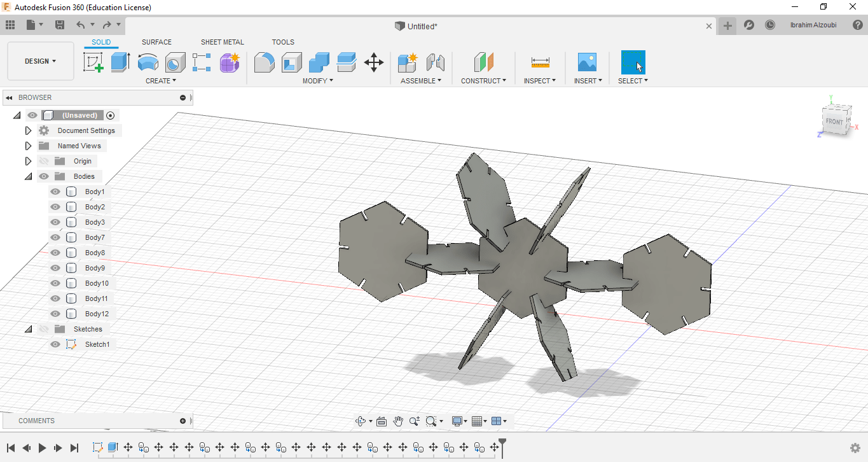Collapse the Sketches folder
868x462 pixels.
pyautogui.click(x=28, y=329)
